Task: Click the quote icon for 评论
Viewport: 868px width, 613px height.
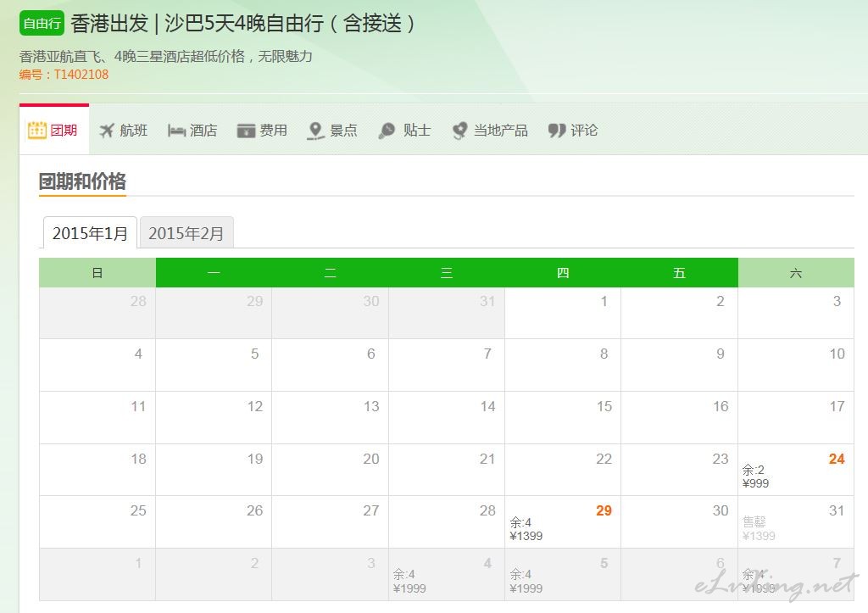Action: (x=557, y=131)
